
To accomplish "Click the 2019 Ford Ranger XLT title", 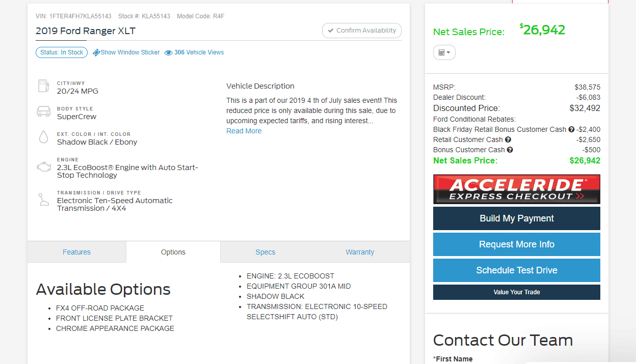I will (86, 31).
